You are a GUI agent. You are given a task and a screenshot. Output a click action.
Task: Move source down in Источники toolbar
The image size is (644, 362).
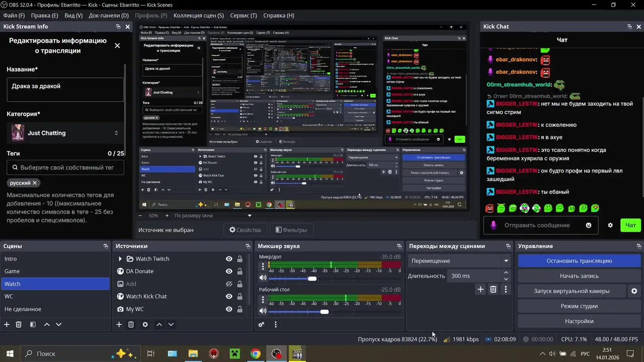171,324
